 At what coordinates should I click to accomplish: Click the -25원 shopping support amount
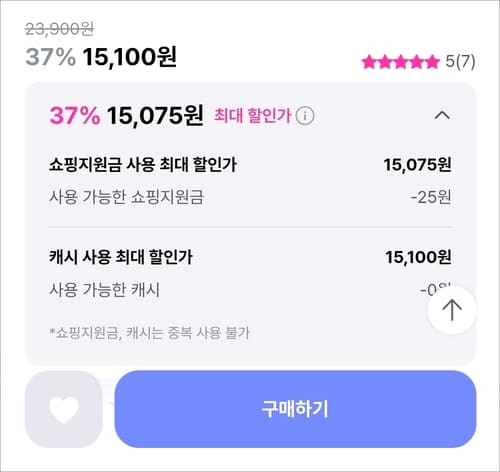(x=431, y=197)
